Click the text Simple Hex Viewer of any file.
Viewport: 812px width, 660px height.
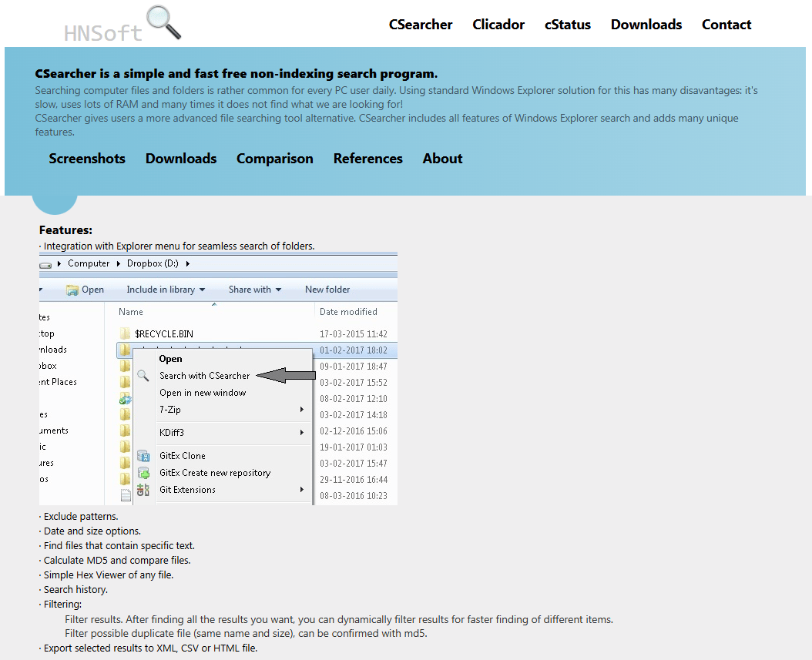[x=109, y=575]
